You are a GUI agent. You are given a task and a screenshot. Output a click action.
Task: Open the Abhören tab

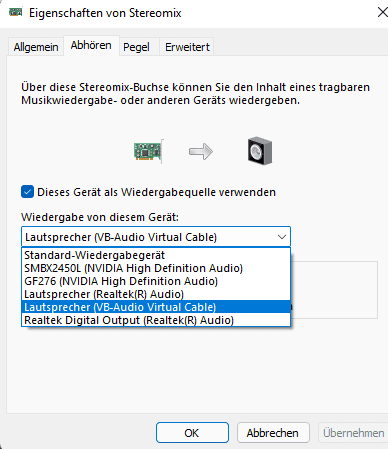pyautogui.click(x=91, y=45)
